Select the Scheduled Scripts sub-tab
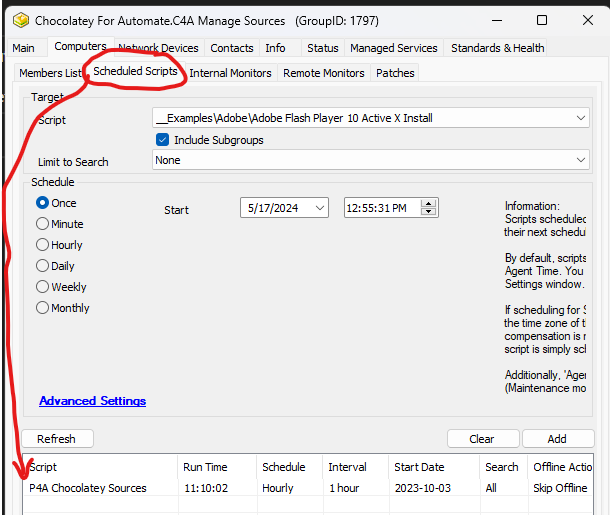610x515 pixels. (x=135, y=71)
